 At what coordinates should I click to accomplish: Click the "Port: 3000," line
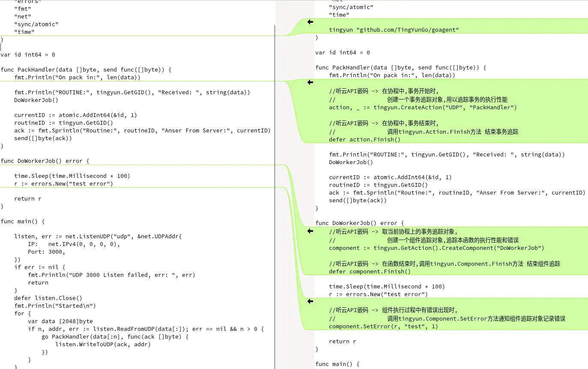coord(46,252)
